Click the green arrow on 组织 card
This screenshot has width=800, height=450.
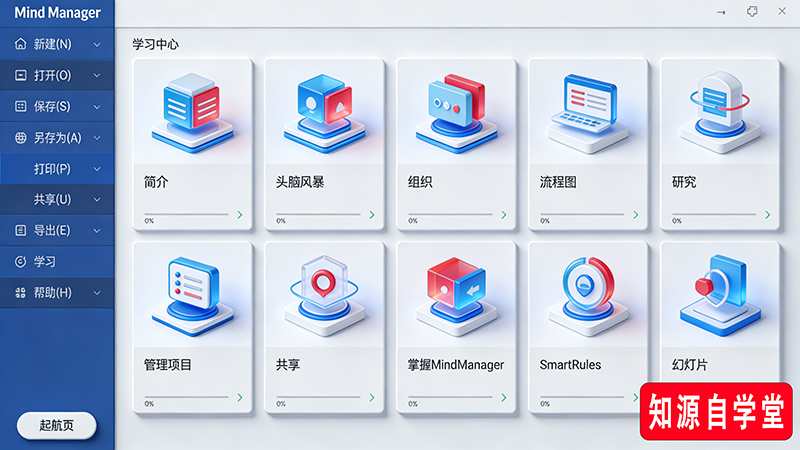(x=504, y=215)
